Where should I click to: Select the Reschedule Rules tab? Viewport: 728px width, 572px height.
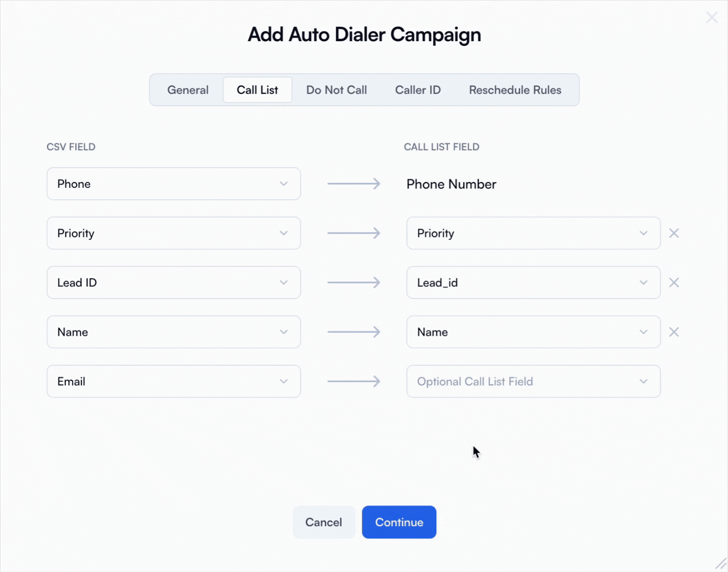pyautogui.click(x=515, y=90)
